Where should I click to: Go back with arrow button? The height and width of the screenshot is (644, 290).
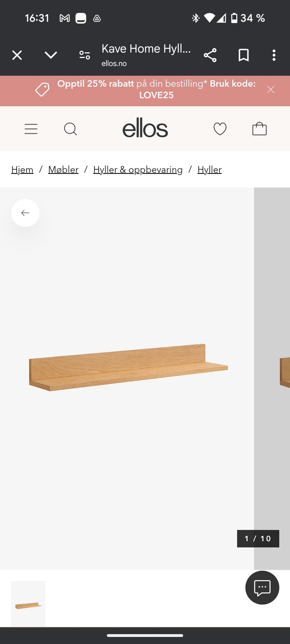coord(25,213)
